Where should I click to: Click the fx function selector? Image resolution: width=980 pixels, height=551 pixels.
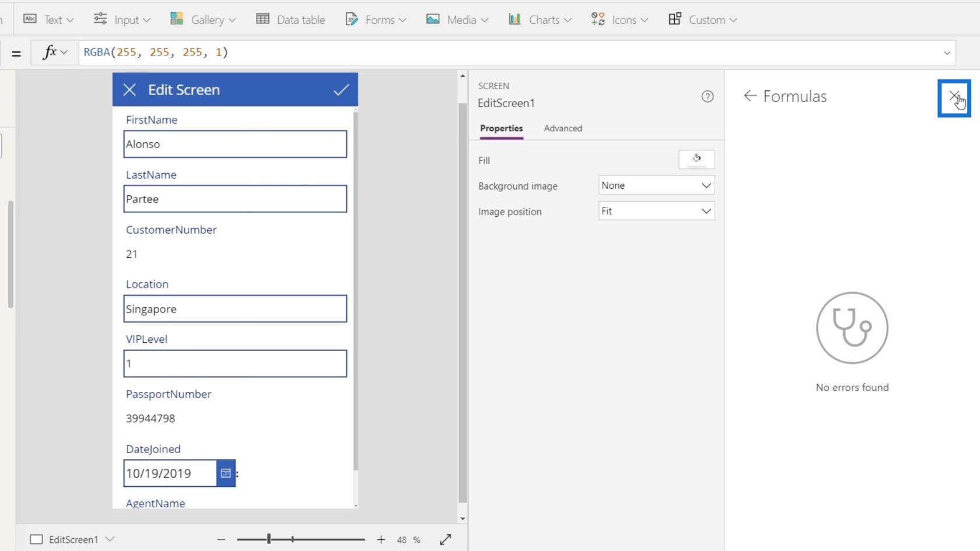point(55,52)
